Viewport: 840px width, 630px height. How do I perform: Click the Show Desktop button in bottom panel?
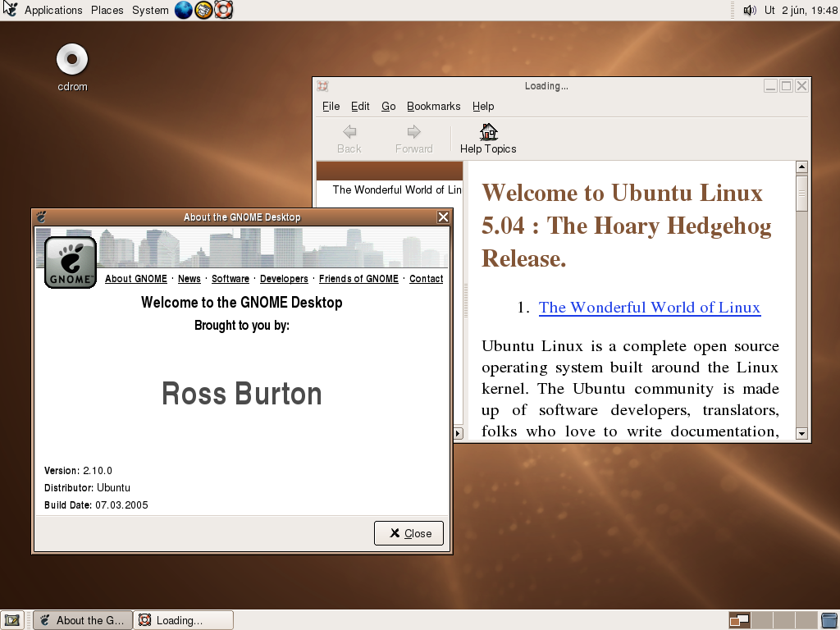click(11, 620)
